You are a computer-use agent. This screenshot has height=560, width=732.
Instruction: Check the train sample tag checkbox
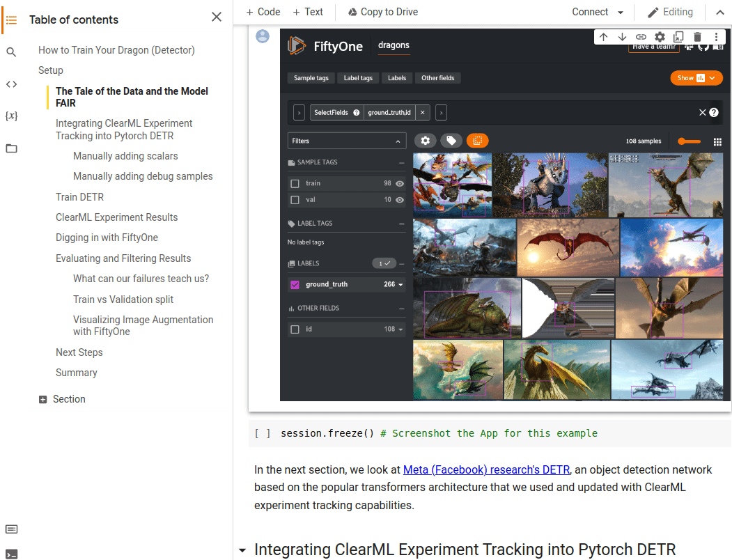pyautogui.click(x=295, y=183)
